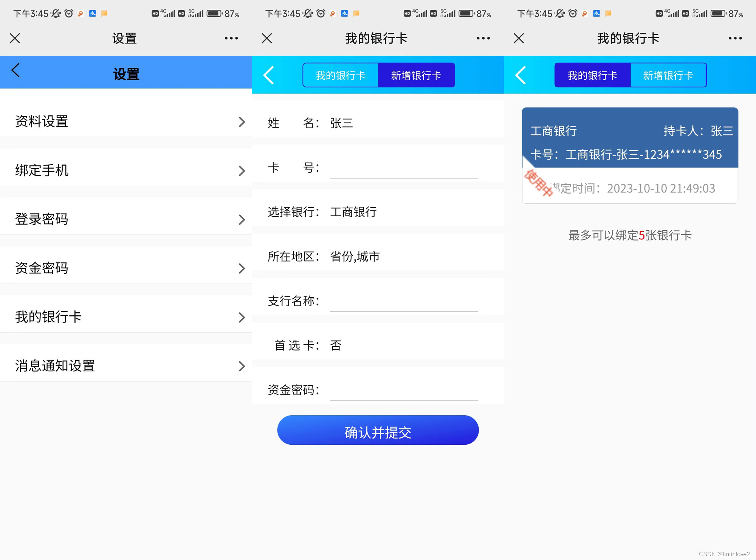Open the 选择银行 bank picker showing 工商银行
The width and height of the screenshot is (756, 560).
pyautogui.click(x=353, y=213)
